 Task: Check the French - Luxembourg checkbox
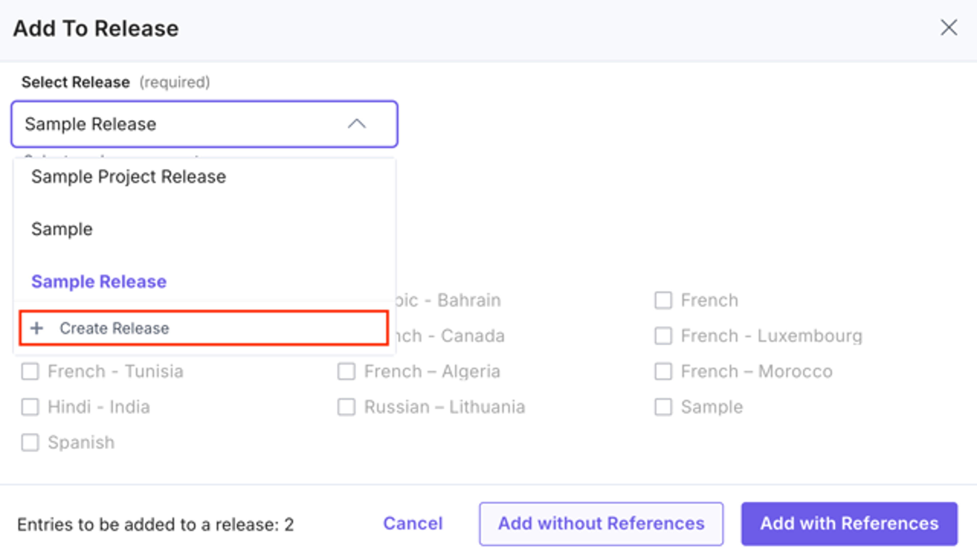pos(663,336)
